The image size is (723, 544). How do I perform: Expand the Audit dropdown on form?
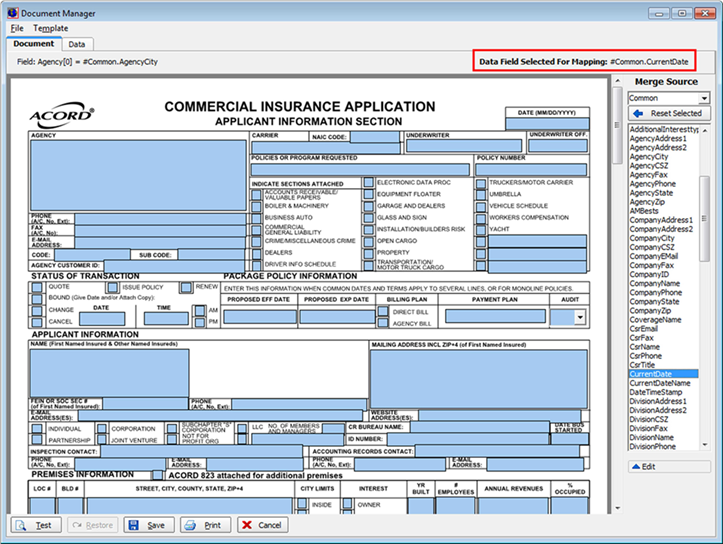[x=581, y=316]
